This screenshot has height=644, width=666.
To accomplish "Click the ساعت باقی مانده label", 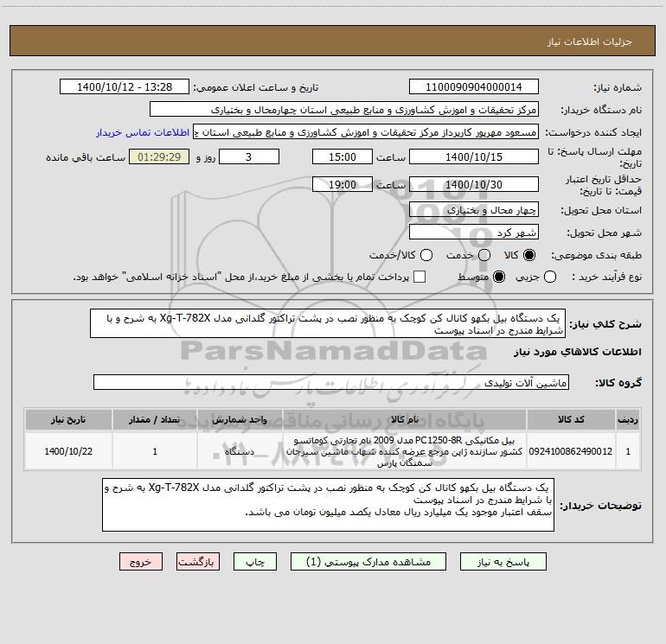I will (x=86, y=157).
